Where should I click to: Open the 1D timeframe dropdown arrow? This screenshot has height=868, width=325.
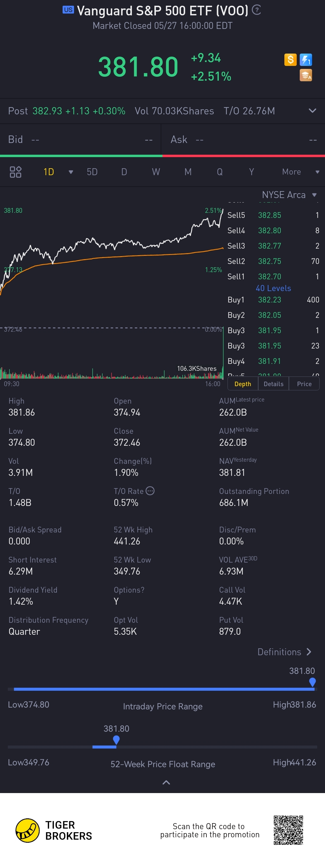(x=71, y=172)
